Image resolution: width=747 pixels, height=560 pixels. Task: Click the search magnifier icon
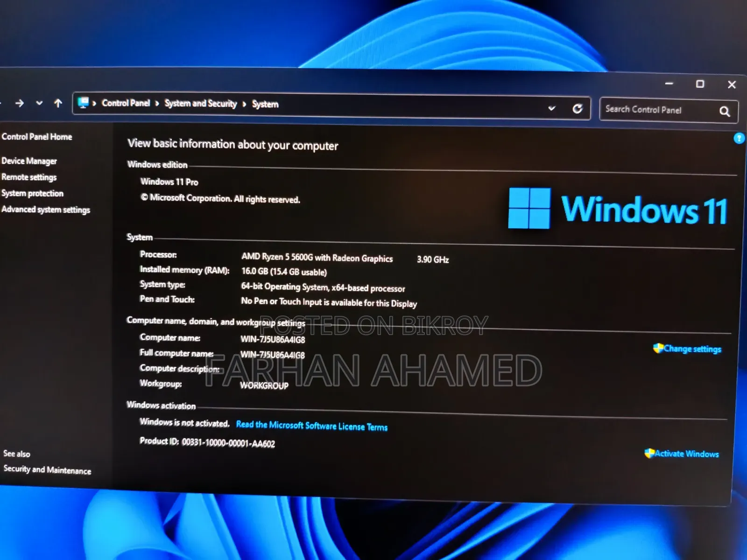tap(725, 111)
